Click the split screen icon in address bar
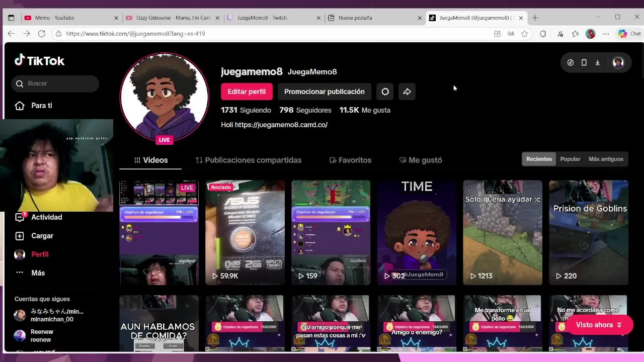The width and height of the screenshot is (644, 362). 498,34
